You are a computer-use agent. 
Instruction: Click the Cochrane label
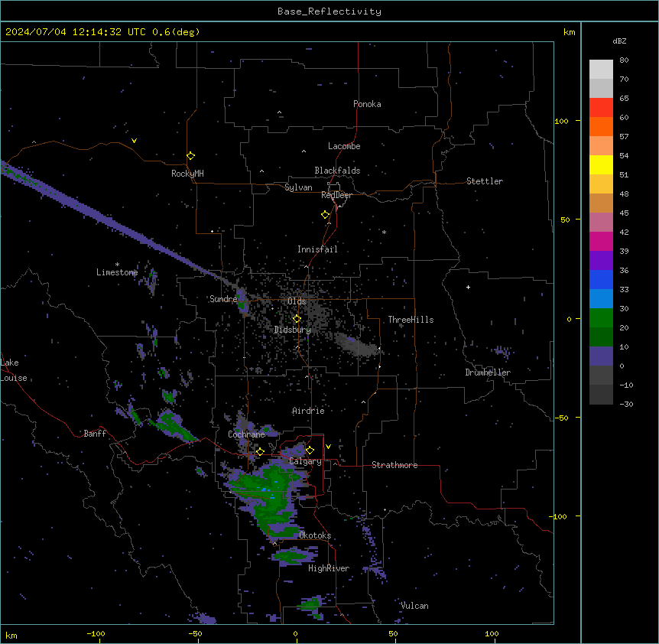point(246,434)
